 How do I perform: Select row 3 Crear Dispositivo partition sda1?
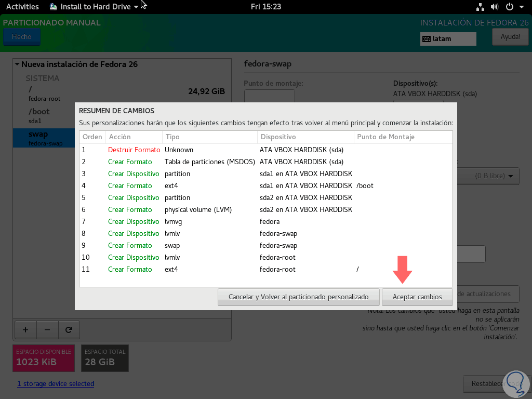coord(265,174)
